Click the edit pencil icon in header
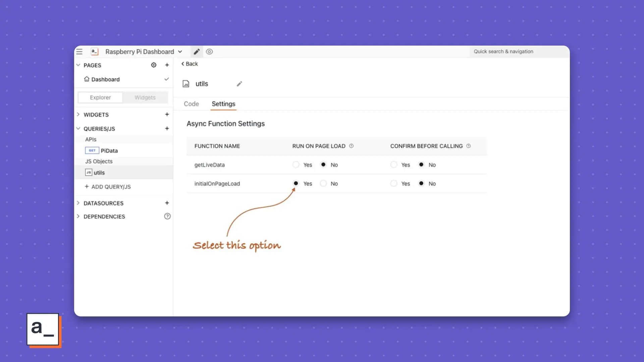The width and height of the screenshot is (644, 362). pyautogui.click(x=196, y=52)
